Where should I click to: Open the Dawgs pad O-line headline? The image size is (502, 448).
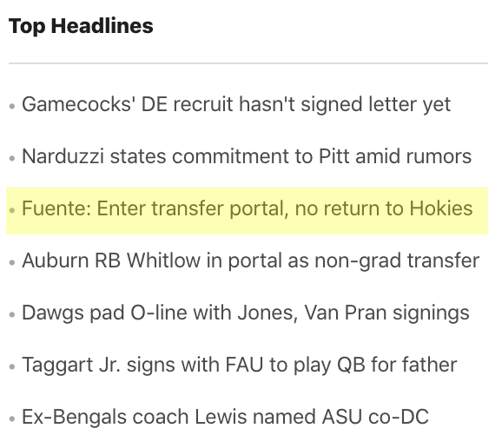click(x=246, y=313)
